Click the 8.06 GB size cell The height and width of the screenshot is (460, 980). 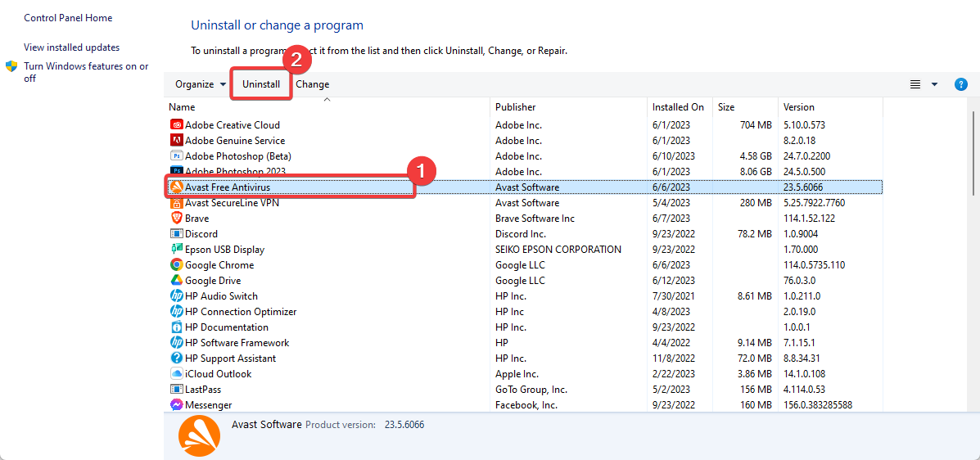(756, 172)
